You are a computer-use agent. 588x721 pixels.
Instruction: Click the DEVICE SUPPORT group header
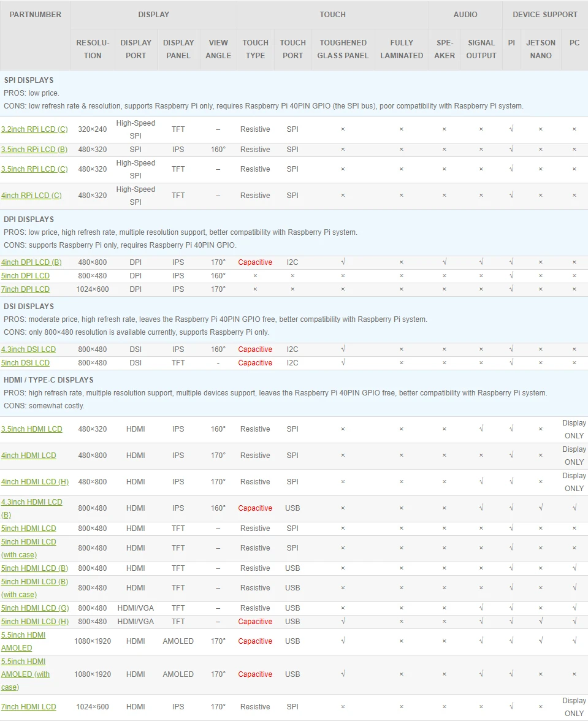pos(545,15)
